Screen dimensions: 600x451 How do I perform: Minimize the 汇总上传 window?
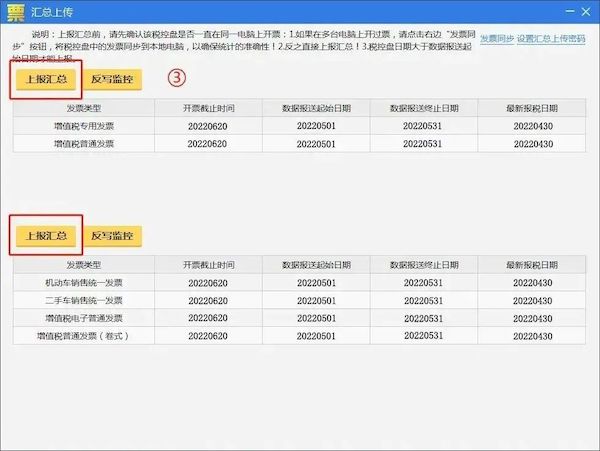pos(570,11)
